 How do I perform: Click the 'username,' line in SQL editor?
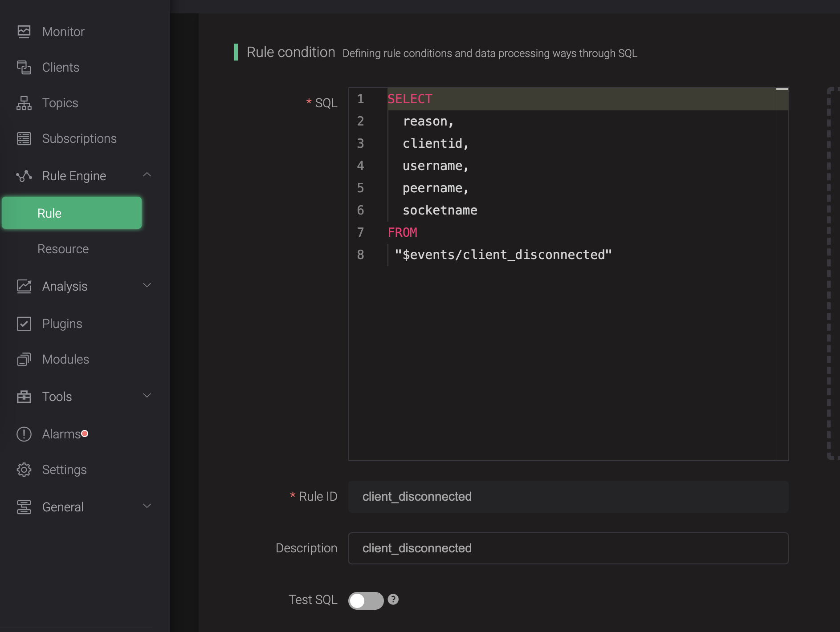tap(436, 166)
